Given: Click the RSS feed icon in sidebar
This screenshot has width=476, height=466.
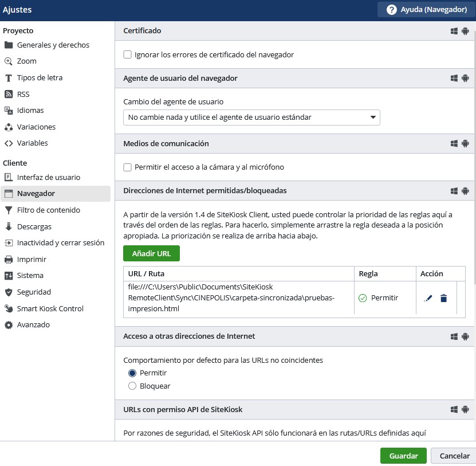Looking at the screenshot, I should (8, 94).
